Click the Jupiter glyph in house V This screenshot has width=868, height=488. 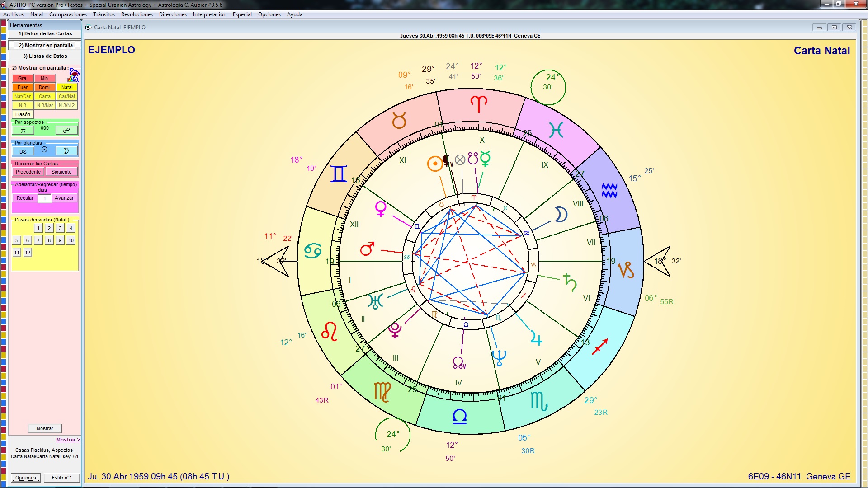[536, 338]
